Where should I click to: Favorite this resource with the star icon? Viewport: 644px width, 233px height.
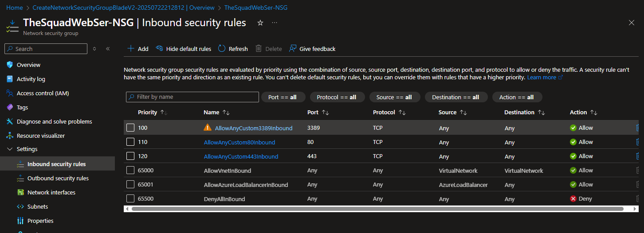[x=260, y=23]
